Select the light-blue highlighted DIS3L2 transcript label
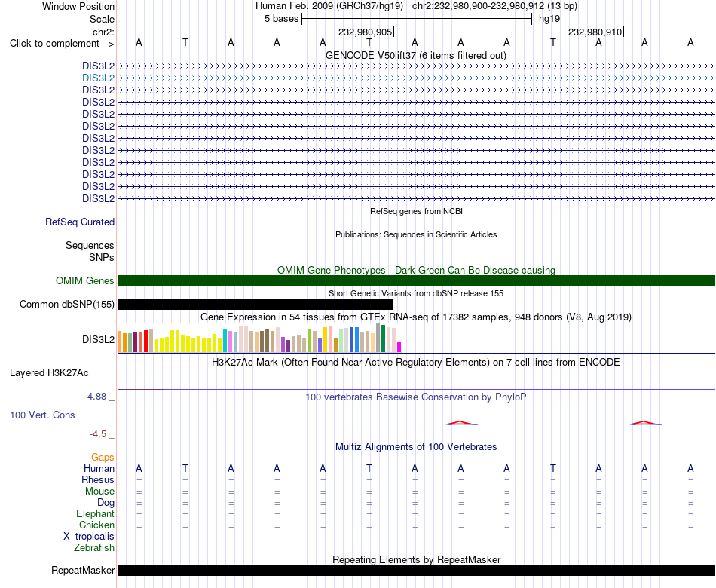This screenshot has width=716, height=588. [98, 78]
